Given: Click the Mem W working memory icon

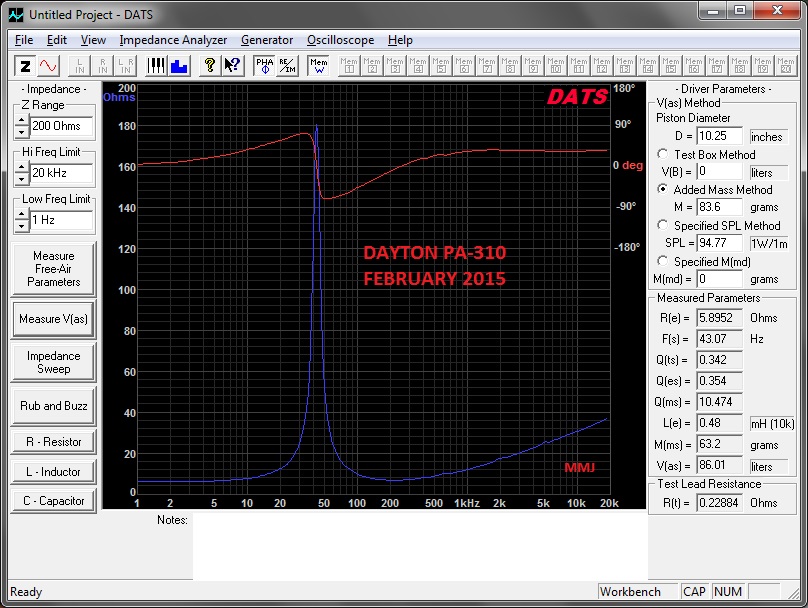Looking at the screenshot, I should pyautogui.click(x=318, y=65).
